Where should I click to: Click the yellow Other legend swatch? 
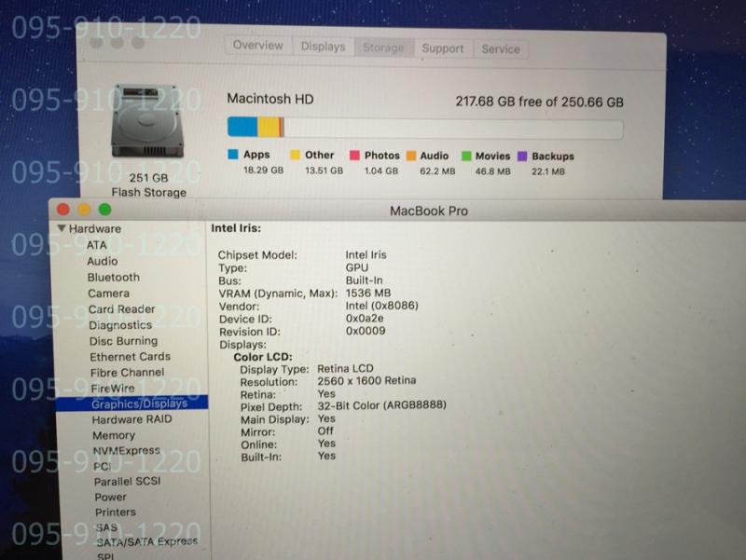[x=295, y=155]
